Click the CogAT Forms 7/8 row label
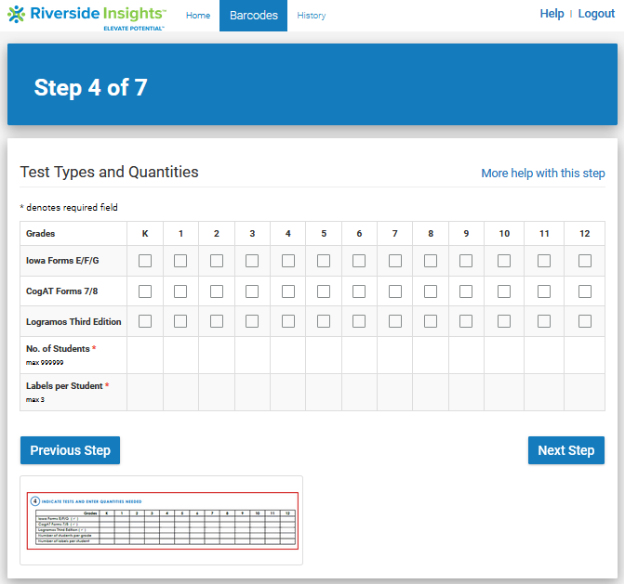 [62, 291]
